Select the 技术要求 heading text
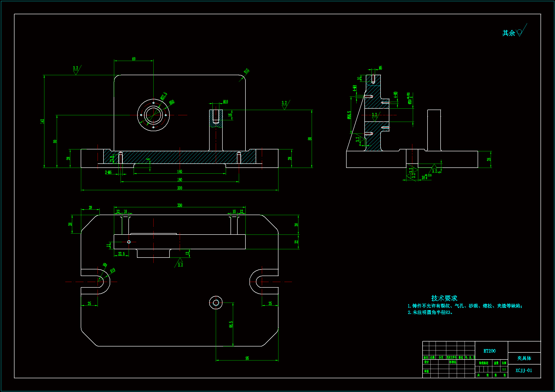This screenshot has height=392, width=555. (444, 298)
